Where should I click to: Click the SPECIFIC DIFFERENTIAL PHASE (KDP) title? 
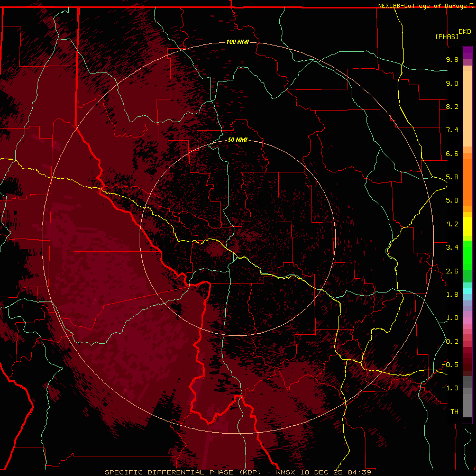coord(186,472)
